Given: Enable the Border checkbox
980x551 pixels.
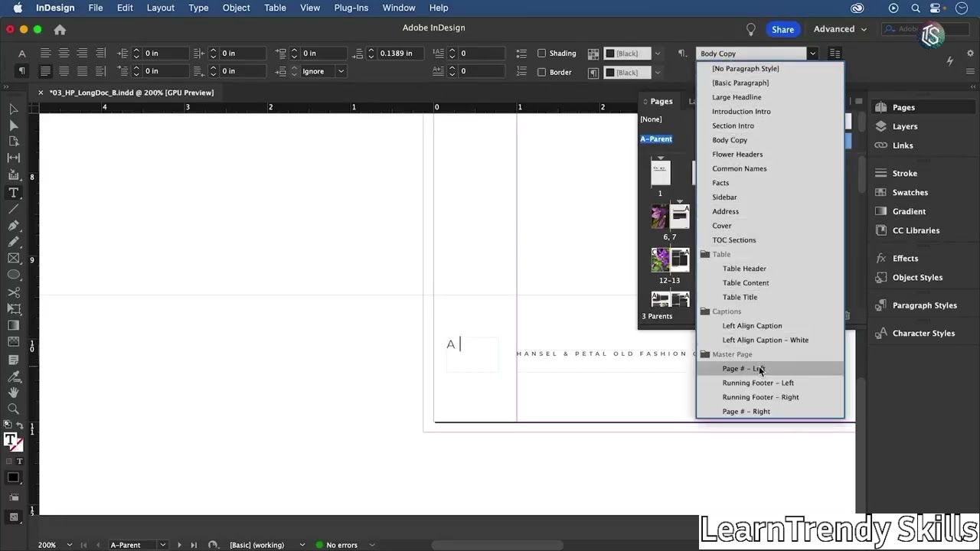Looking at the screenshot, I should 541,71.
